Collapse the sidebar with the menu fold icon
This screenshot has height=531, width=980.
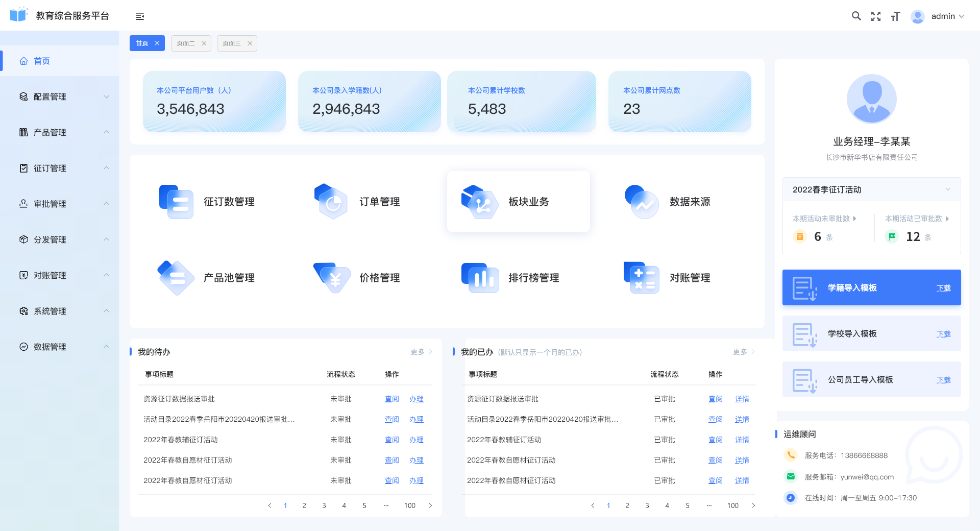140,16
